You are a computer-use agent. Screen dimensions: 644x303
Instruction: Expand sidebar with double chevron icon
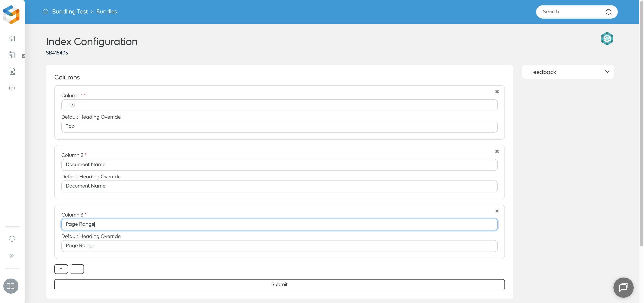(x=12, y=256)
